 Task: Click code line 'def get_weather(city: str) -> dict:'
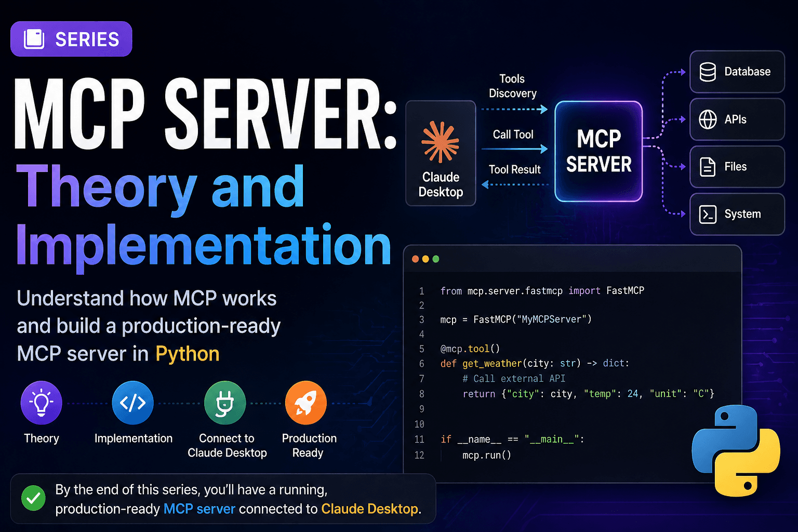tap(535, 363)
